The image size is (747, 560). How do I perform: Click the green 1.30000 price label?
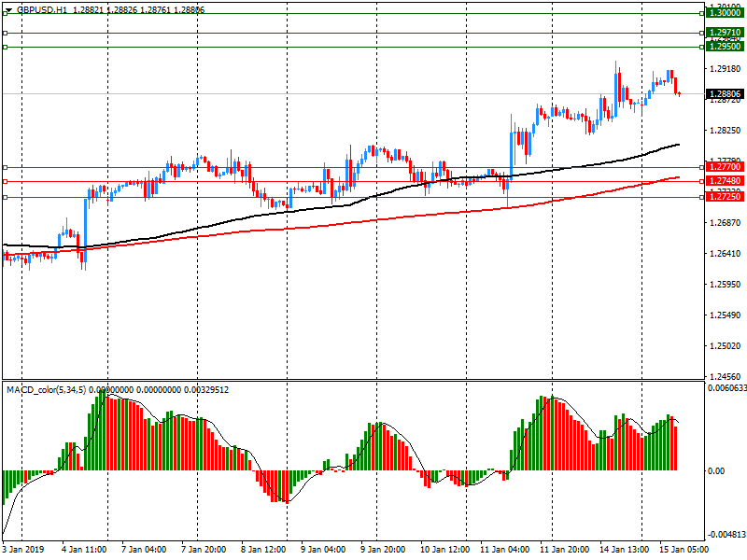point(725,13)
